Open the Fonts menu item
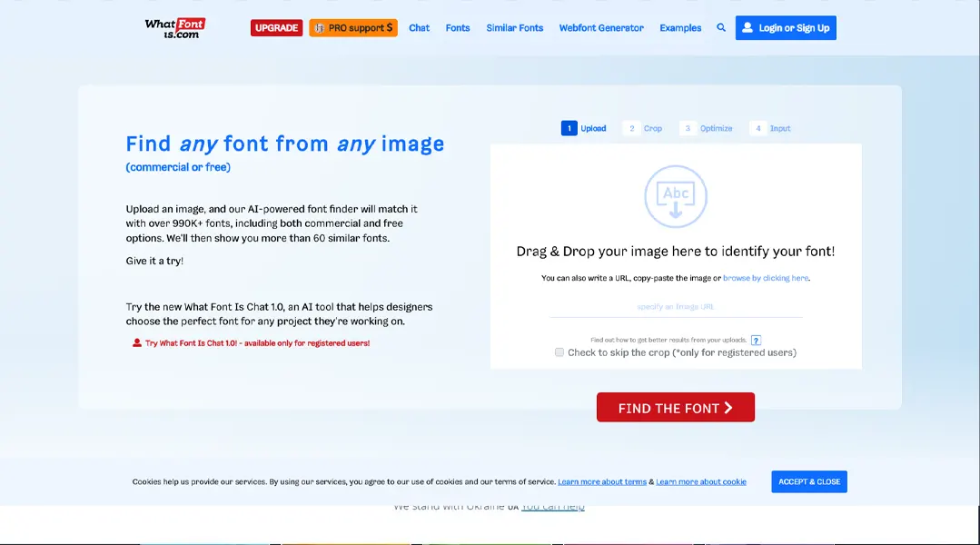The image size is (980, 545). (x=458, y=27)
